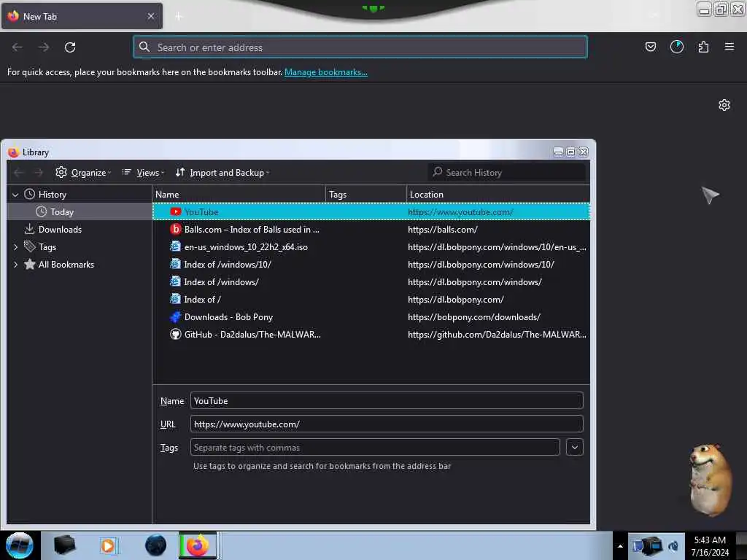The width and height of the screenshot is (747, 560).
Task: Select the YouTube history entry
Action: (x=371, y=212)
